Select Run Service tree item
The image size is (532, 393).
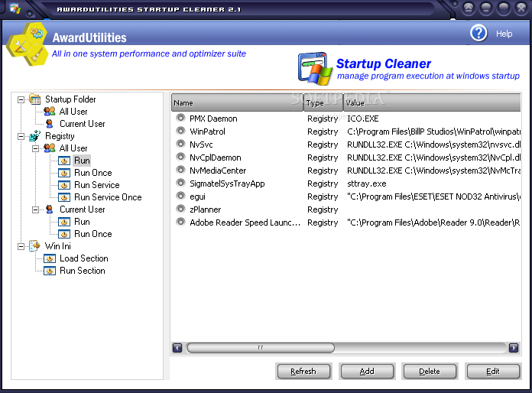97,185
